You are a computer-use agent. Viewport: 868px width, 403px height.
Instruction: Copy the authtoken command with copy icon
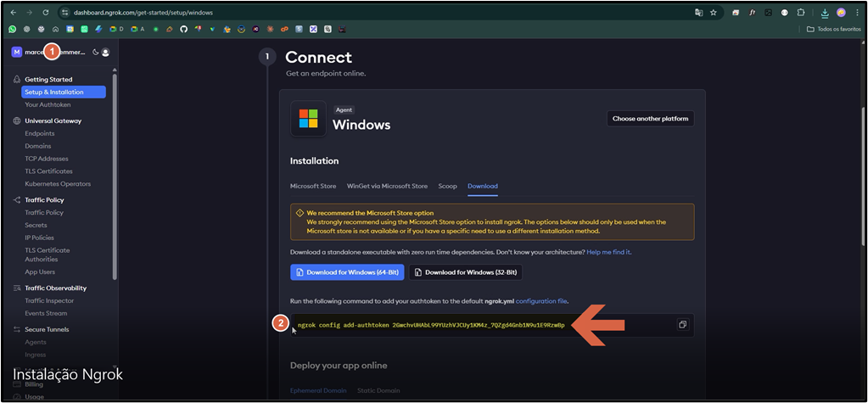pyautogui.click(x=682, y=325)
